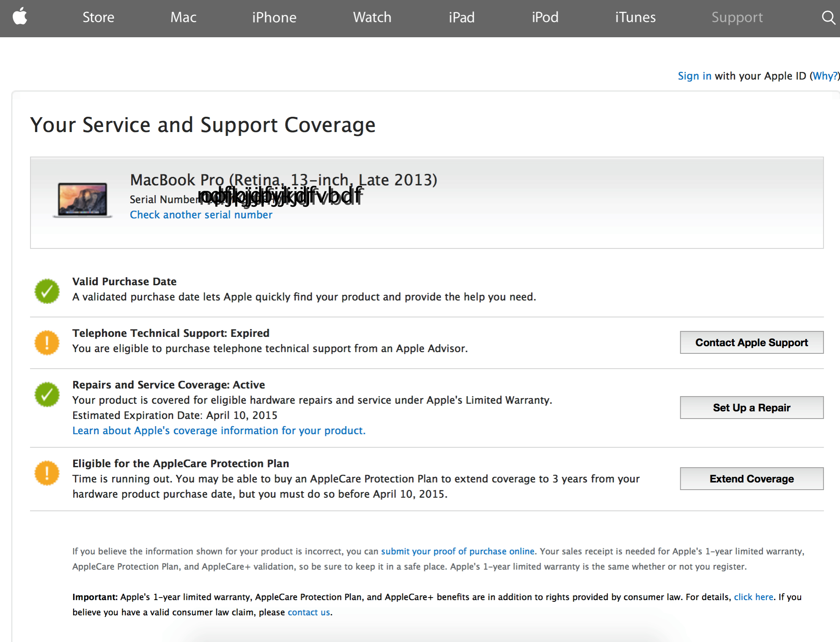Click the 'Valid Purchase Date' heading
Screen dimensions: 840x642
tap(124, 281)
